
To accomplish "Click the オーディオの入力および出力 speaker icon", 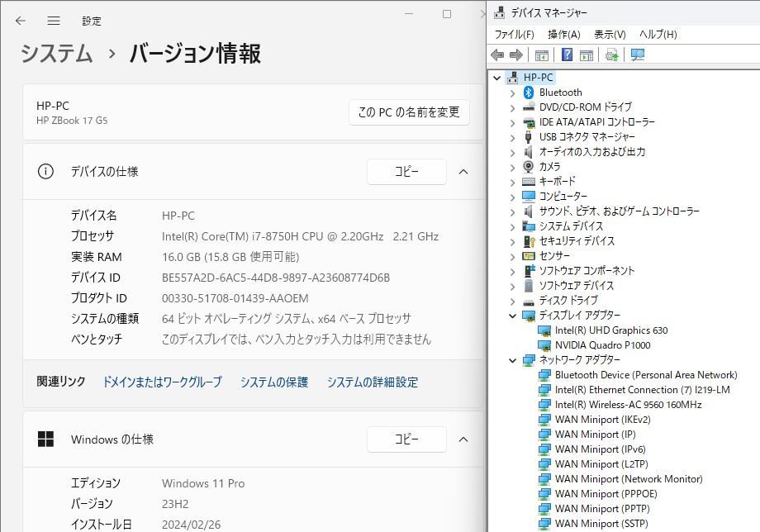I will pos(529,152).
